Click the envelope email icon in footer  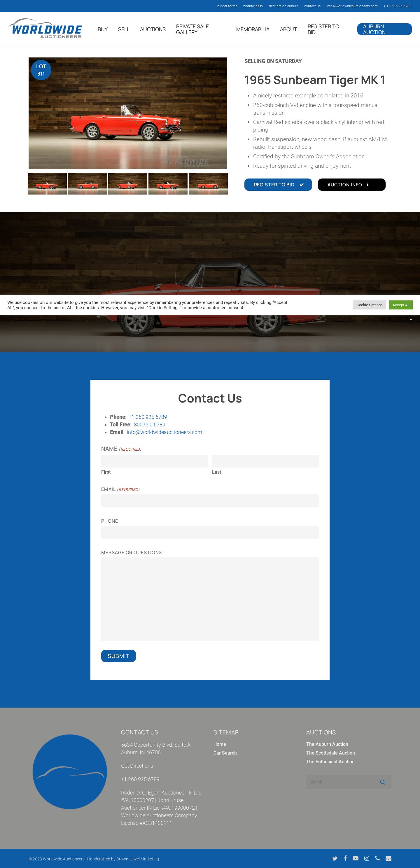pyautogui.click(x=389, y=858)
